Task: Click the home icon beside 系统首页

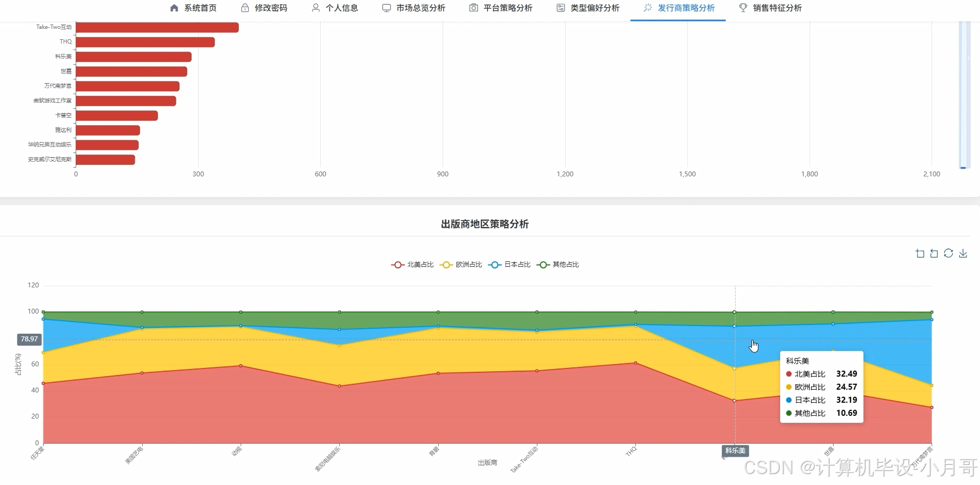Action: click(x=174, y=8)
